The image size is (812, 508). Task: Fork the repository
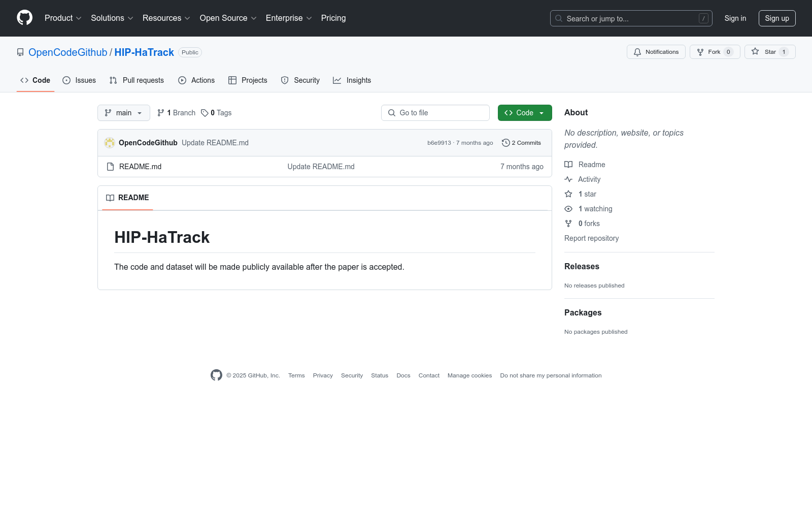715,52
